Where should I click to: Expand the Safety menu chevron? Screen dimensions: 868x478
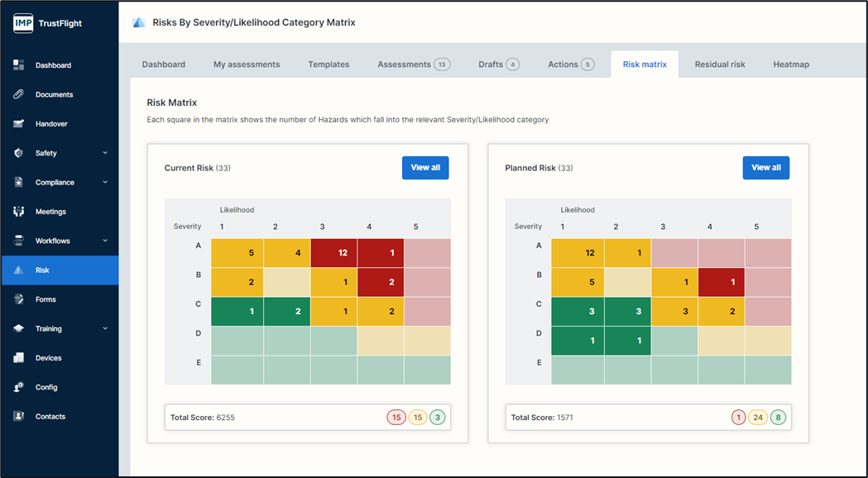105,153
